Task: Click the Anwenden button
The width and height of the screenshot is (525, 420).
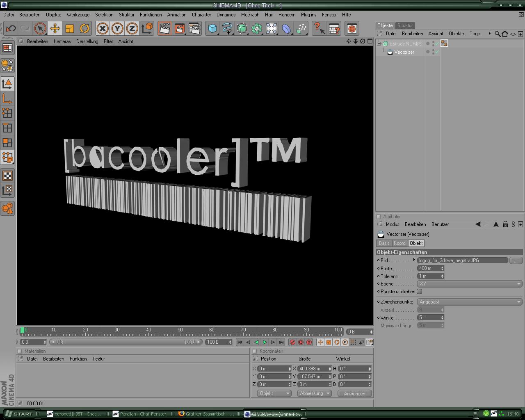Action: point(354,393)
